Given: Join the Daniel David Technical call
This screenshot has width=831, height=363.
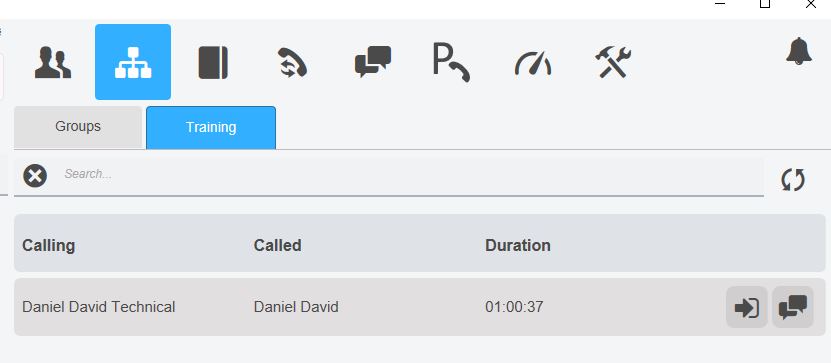Looking at the screenshot, I should pos(747,307).
